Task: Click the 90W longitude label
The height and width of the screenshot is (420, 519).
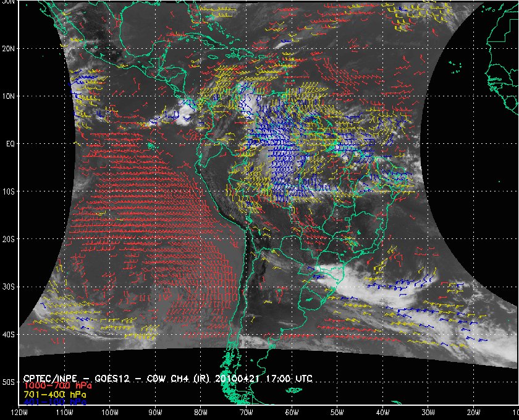Action: tap(155, 412)
